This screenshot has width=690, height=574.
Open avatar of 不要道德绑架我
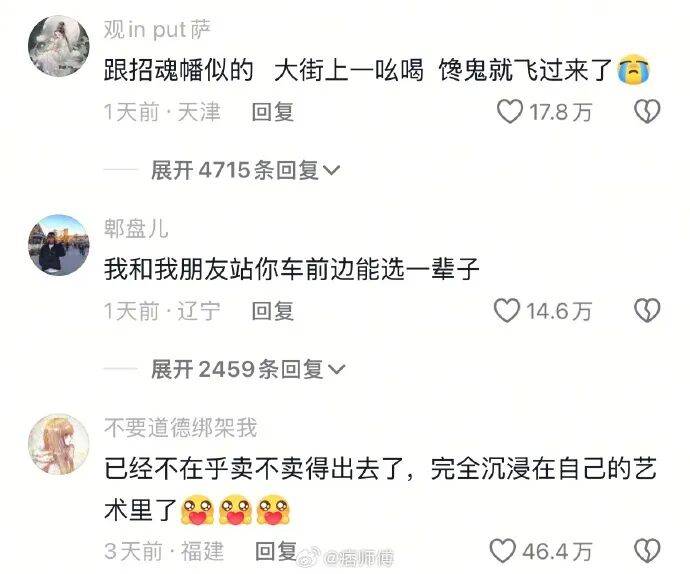tap(59, 444)
